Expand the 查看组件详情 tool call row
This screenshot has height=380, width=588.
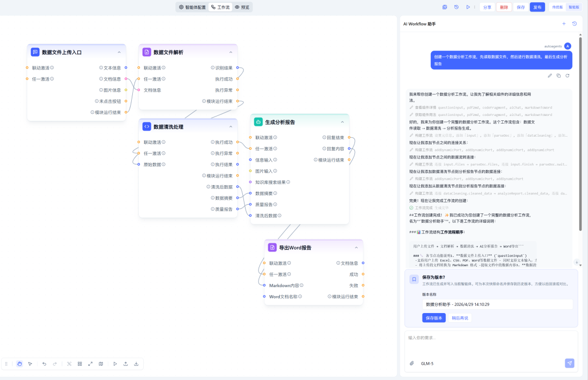481,108
